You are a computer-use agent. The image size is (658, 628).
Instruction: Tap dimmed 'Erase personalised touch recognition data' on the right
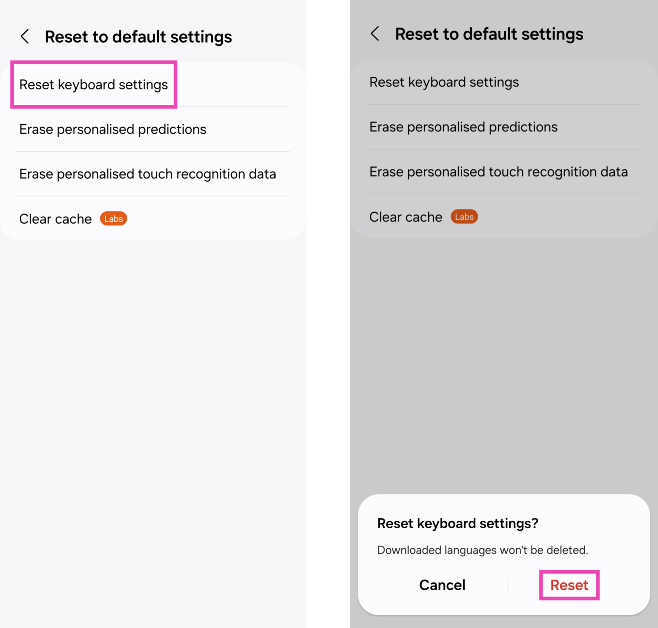498,172
